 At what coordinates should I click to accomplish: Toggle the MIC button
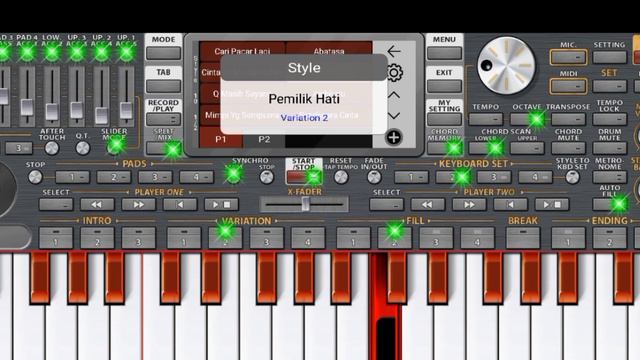coord(568,58)
